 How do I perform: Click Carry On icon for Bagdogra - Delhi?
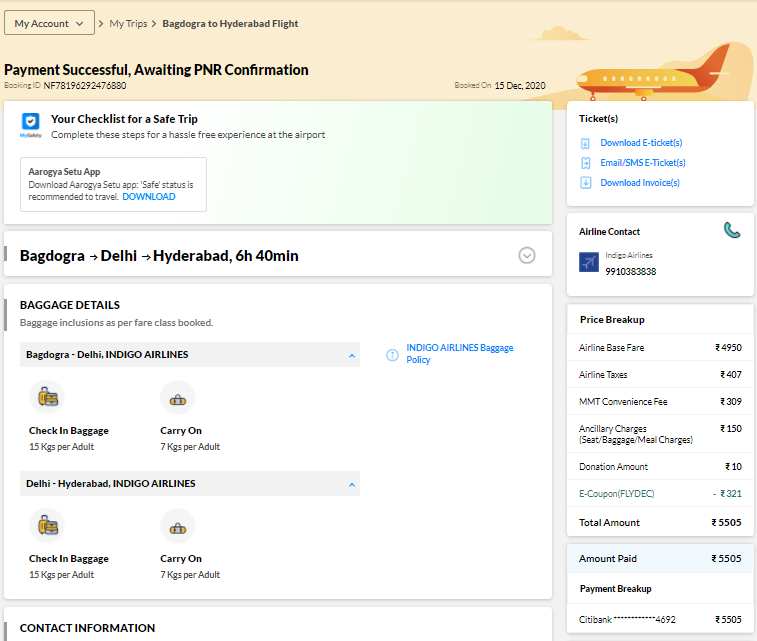[x=178, y=399]
